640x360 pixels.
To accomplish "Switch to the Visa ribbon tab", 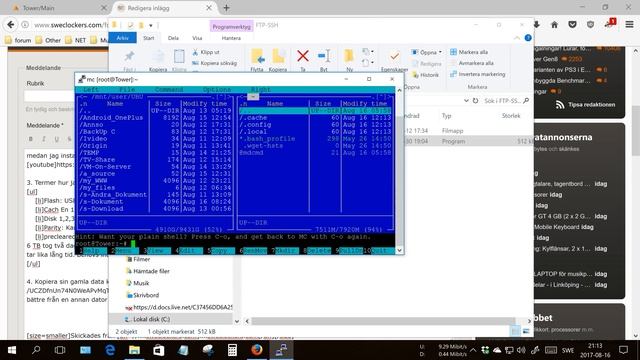I will (x=197, y=38).
